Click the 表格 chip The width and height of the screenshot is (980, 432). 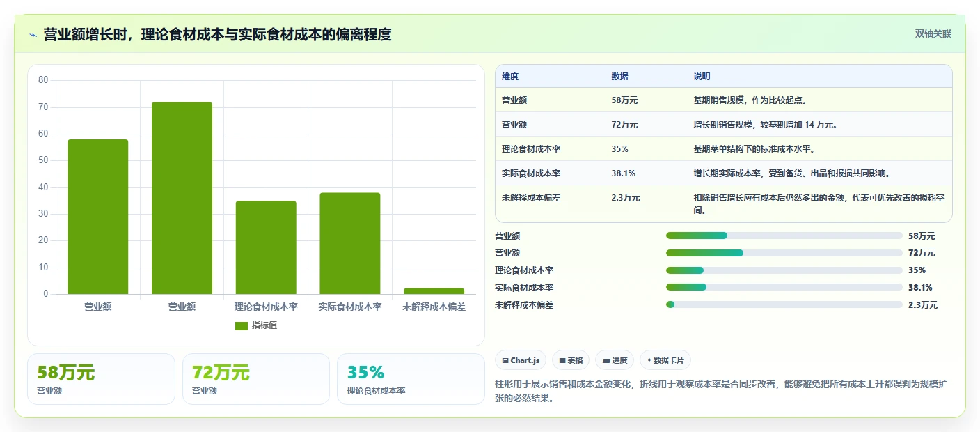pos(571,360)
